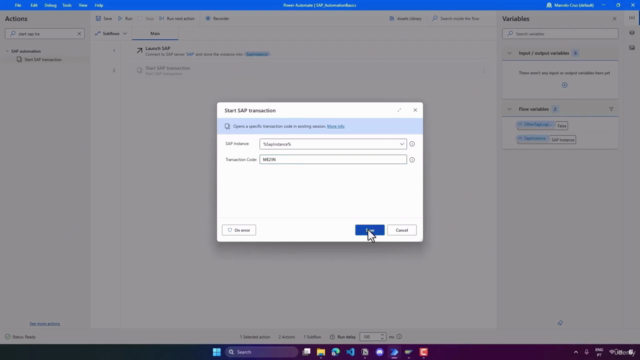Open Microsoft Edge from the taskbar
This screenshot has width=640, height=360.
point(336,352)
